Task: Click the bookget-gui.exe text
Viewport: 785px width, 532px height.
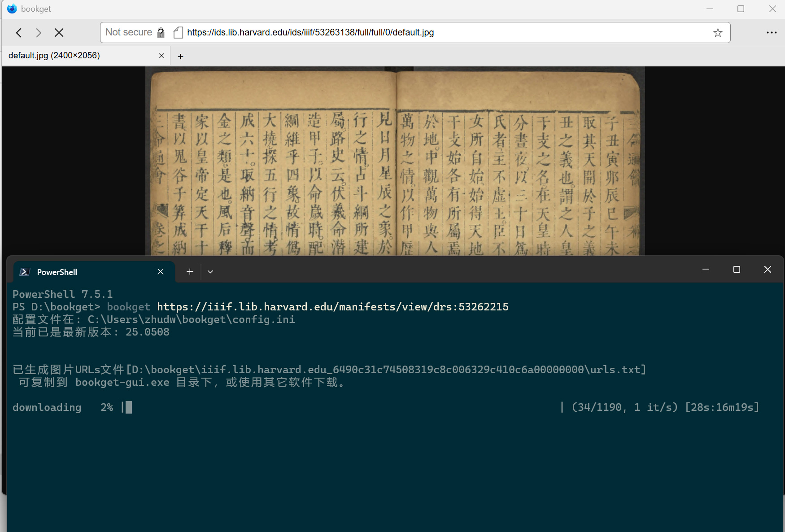Action: click(x=122, y=382)
